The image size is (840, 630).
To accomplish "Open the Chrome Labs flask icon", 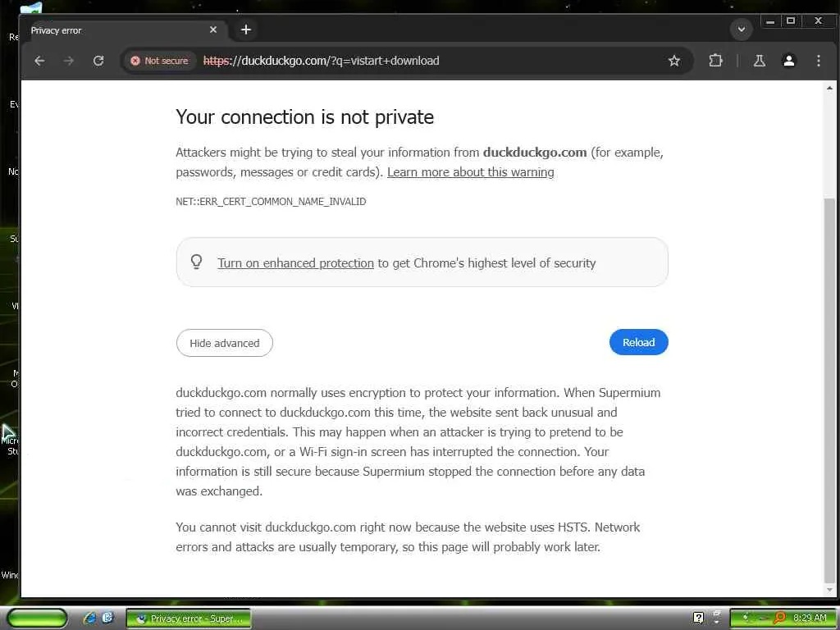I will (760, 61).
